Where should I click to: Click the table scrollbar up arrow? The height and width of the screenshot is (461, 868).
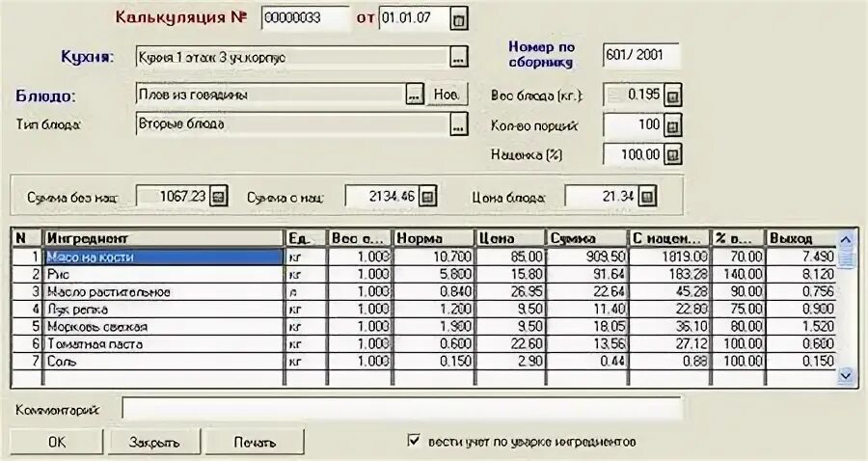point(845,240)
